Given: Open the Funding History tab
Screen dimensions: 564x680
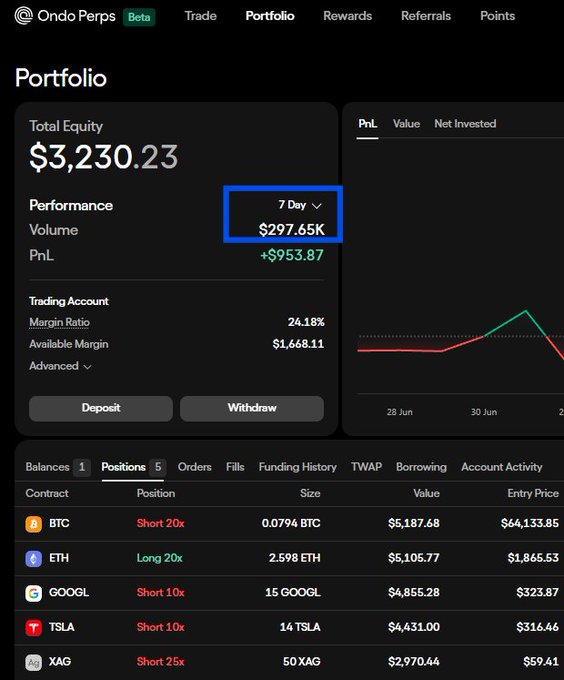Looking at the screenshot, I should pyautogui.click(x=297, y=467).
